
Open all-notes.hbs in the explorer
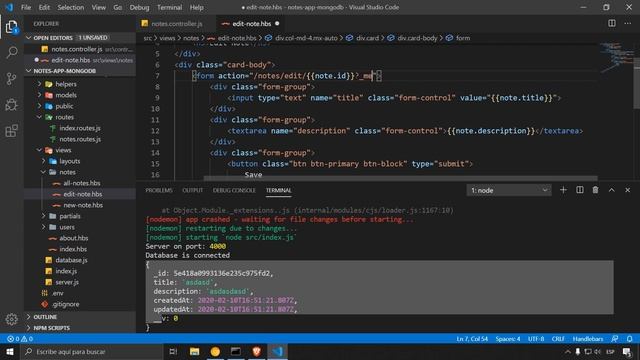coord(82,183)
